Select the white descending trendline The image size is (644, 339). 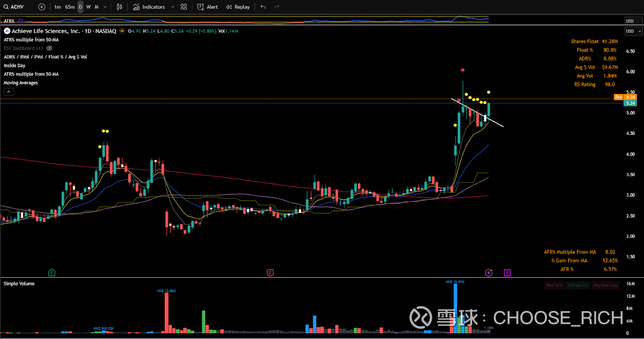click(478, 113)
